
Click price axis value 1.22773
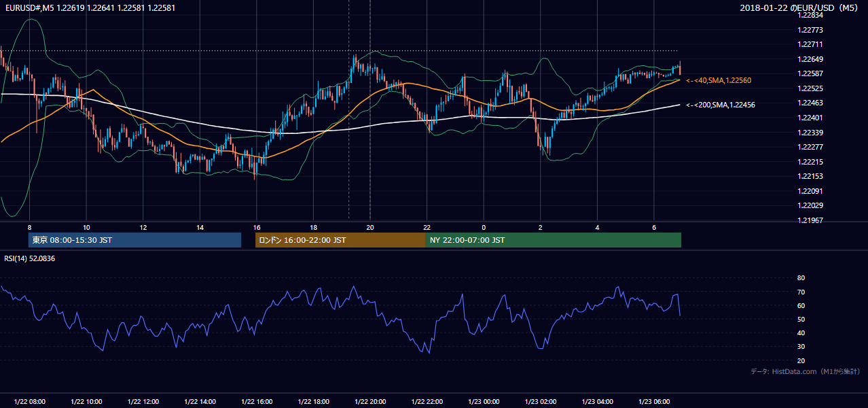click(x=810, y=30)
